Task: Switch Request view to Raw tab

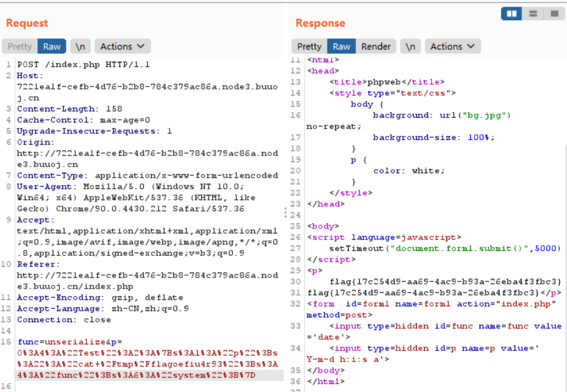Action: coord(52,46)
